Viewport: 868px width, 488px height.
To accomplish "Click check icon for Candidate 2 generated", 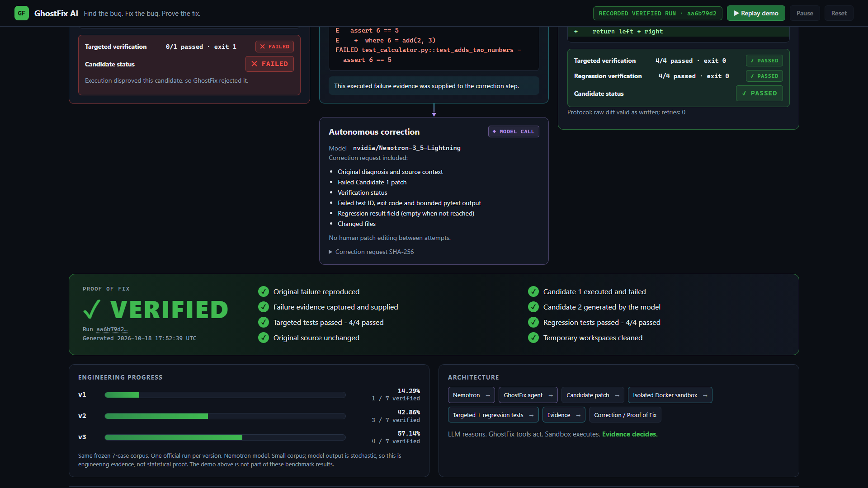I will pyautogui.click(x=533, y=307).
